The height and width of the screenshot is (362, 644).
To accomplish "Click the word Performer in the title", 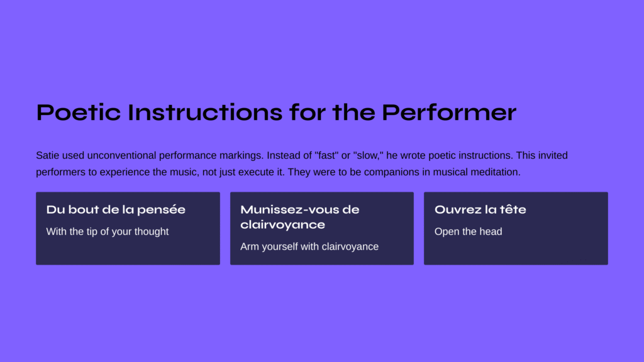I will pyautogui.click(x=449, y=112).
